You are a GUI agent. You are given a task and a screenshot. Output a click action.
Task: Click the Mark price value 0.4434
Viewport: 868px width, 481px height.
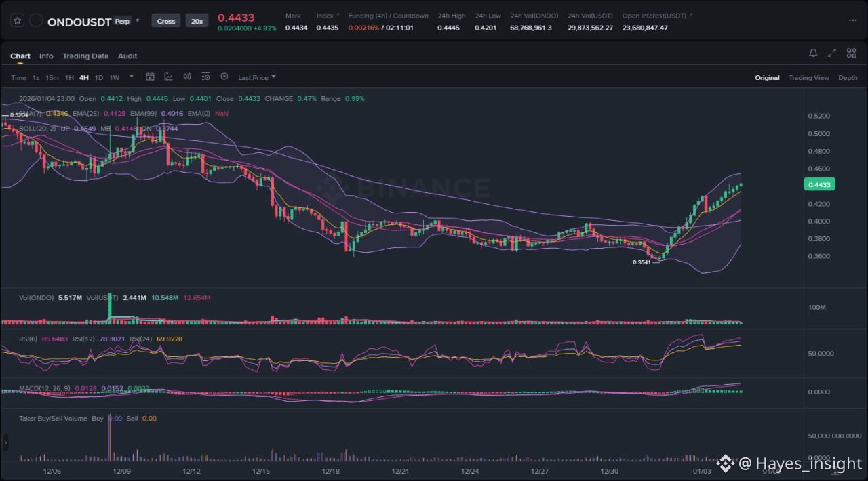tap(296, 28)
